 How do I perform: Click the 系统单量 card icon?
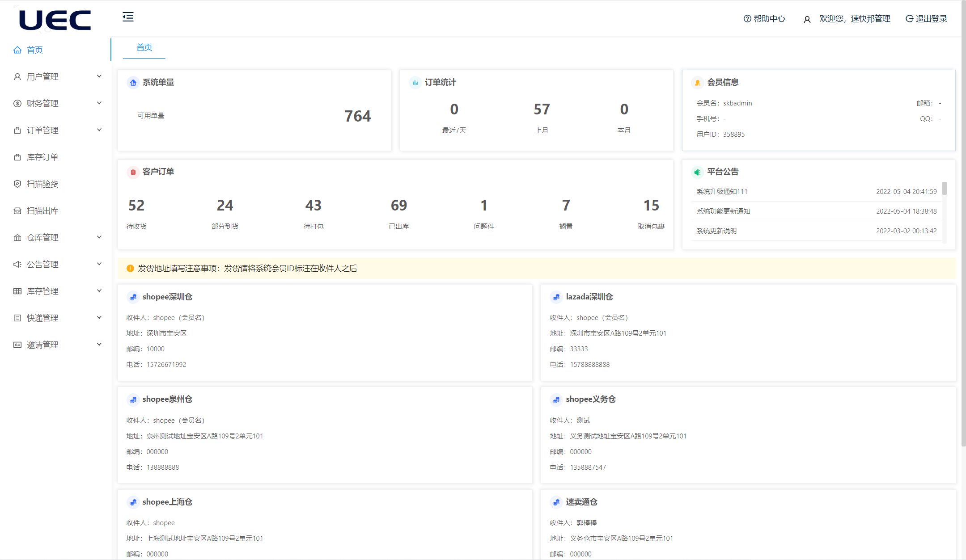[133, 83]
